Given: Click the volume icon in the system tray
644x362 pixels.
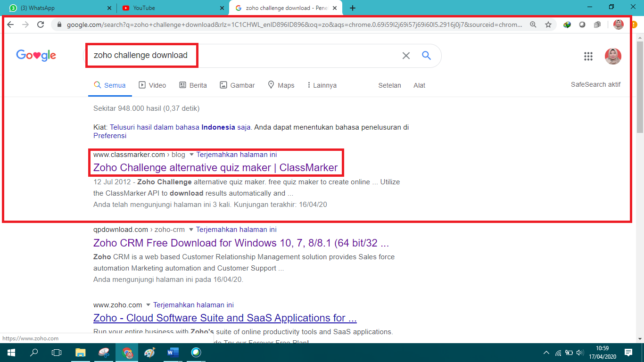Looking at the screenshot, I should coord(579,352).
